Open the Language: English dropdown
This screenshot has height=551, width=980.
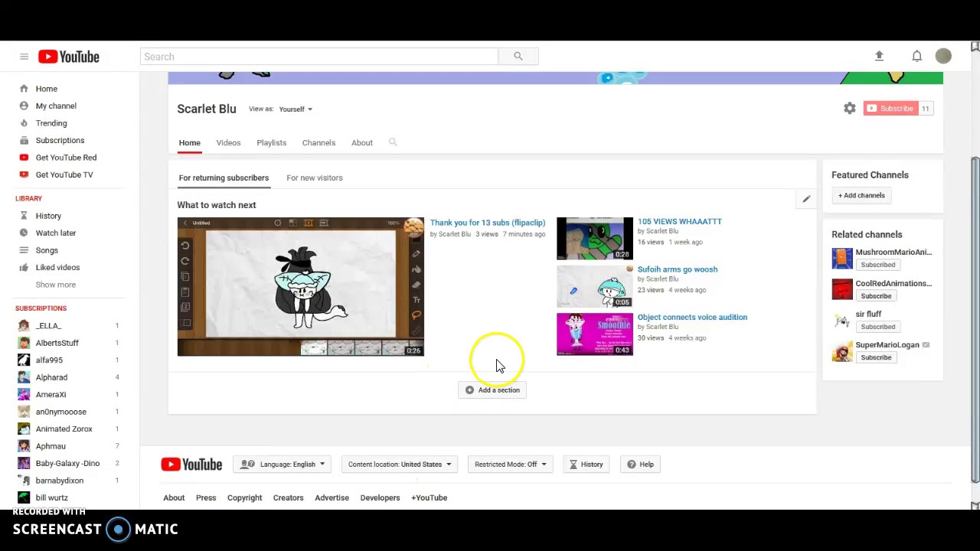pyautogui.click(x=282, y=465)
